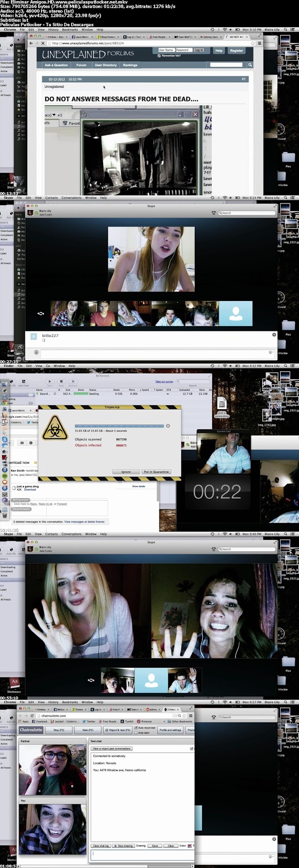This screenshot has height=868, width=299.
Task: Click the Favorites button beside the ghost video popup
Action: pos(72,123)
